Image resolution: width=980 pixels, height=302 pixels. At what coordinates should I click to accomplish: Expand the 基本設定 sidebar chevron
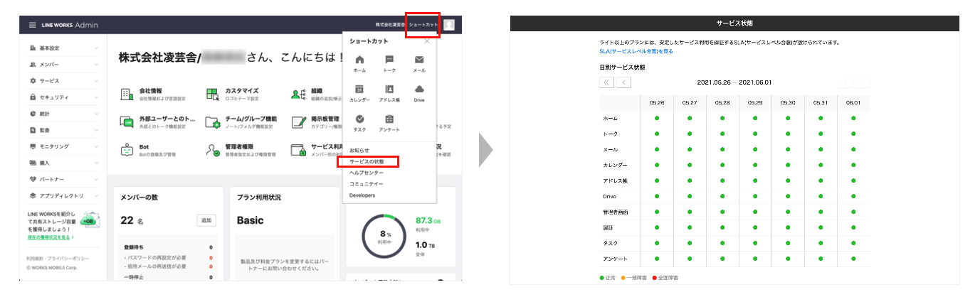point(95,48)
